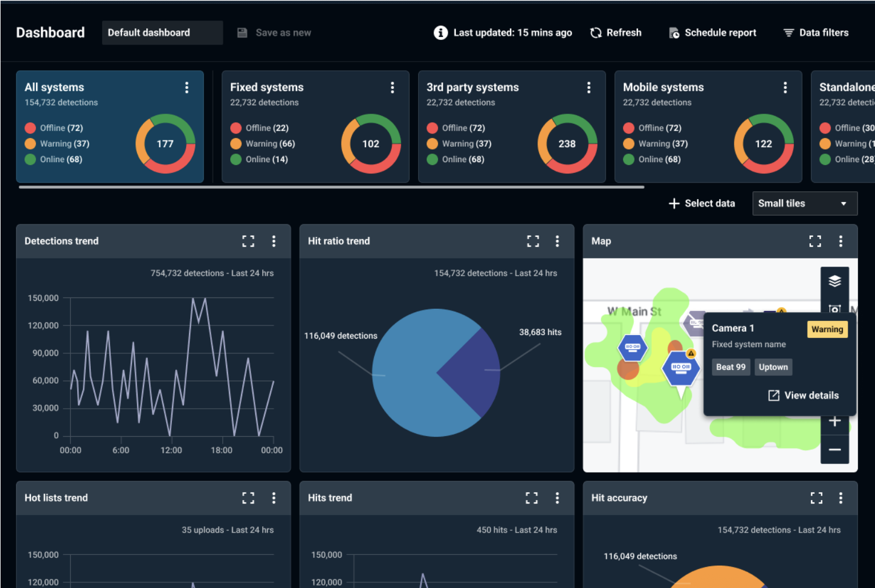Click the light blue detections slice of pie chart
This screenshot has width=875, height=588.
pos(406,373)
